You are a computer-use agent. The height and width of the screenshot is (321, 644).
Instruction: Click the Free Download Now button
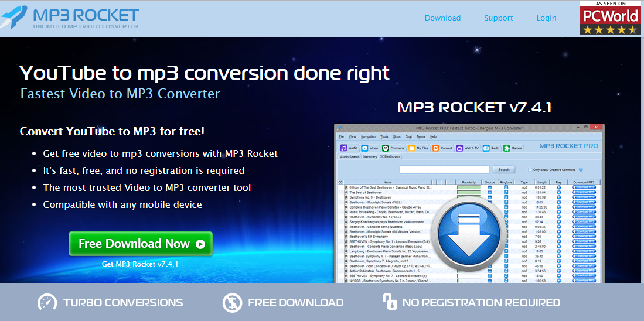(141, 244)
